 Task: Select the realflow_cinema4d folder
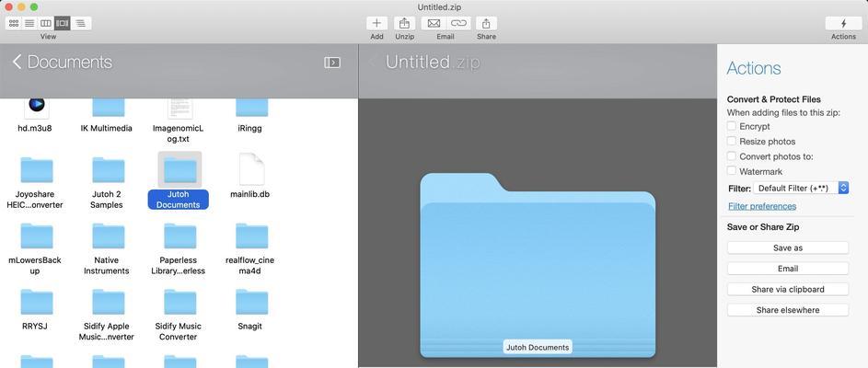251,236
